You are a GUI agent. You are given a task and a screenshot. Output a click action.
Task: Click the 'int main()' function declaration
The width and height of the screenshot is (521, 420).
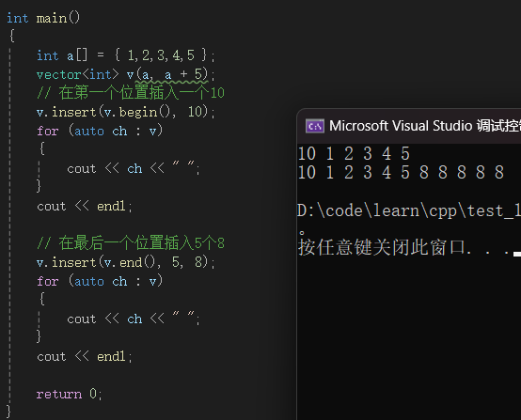[x=43, y=18]
